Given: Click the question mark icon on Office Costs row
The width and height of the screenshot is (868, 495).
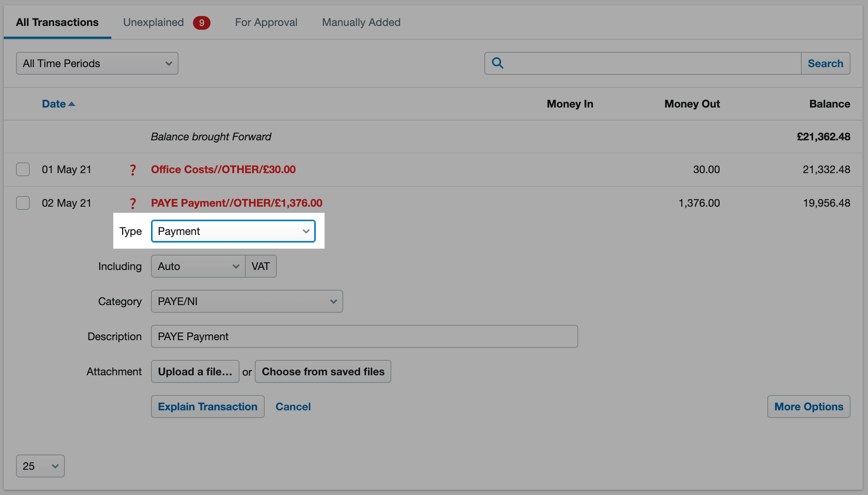Looking at the screenshot, I should tap(132, 169).
